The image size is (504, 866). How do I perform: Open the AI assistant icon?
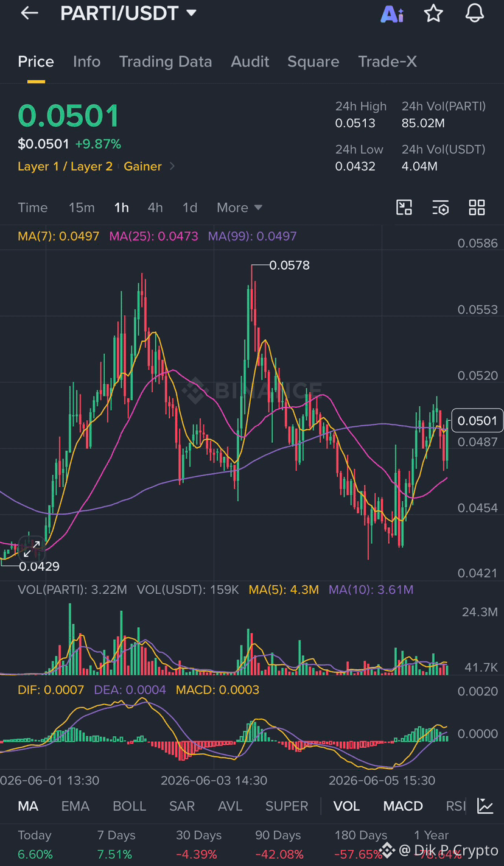pyautogui.click(x=392, y=13)
